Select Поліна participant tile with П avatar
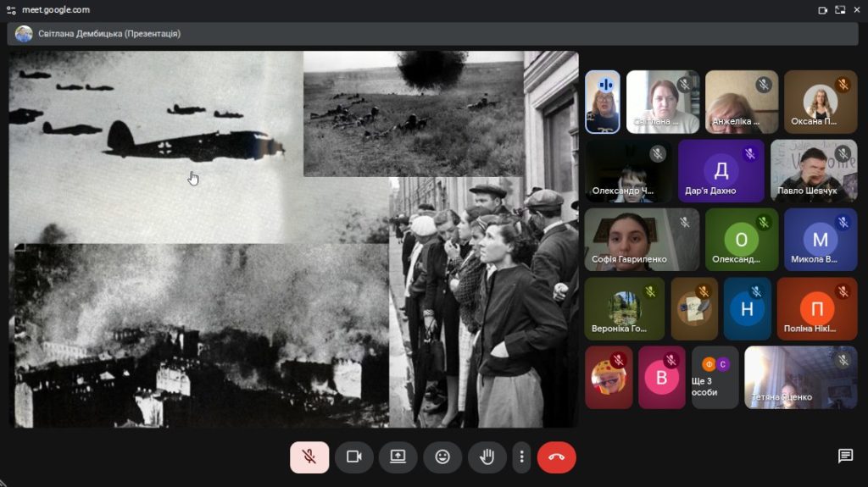868x487 pixels. pos(817,308)
